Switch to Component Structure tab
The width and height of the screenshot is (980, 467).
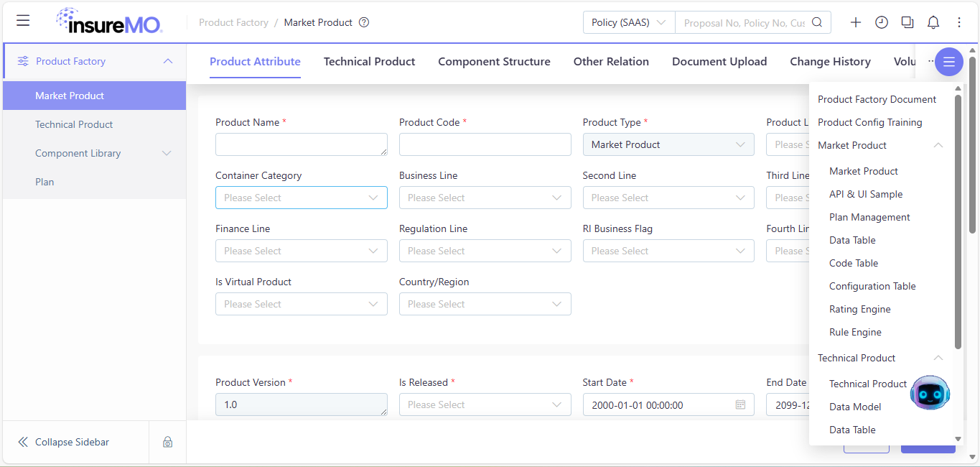(494, 62)
